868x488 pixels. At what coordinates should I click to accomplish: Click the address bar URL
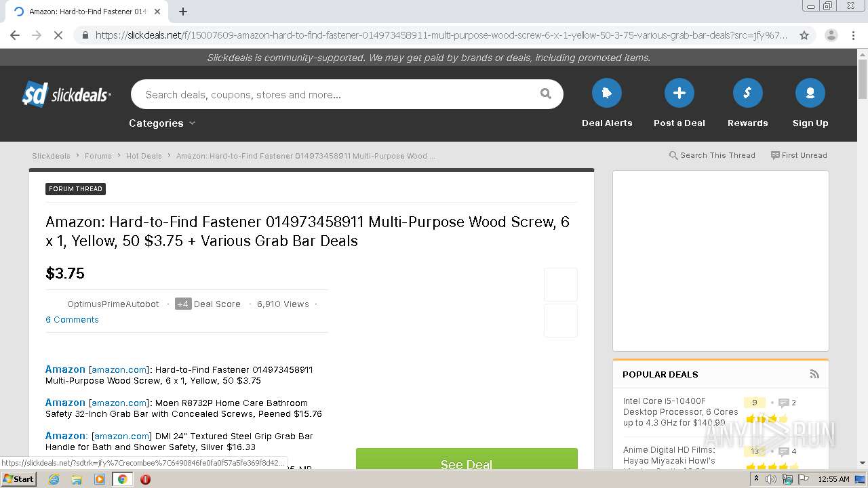pyautogui.click(x=441, y=35)
